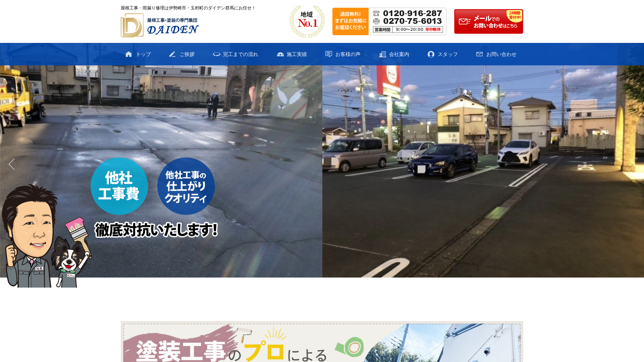Click the home icon beside トップ
644x362 pixels.
(128, 54)
